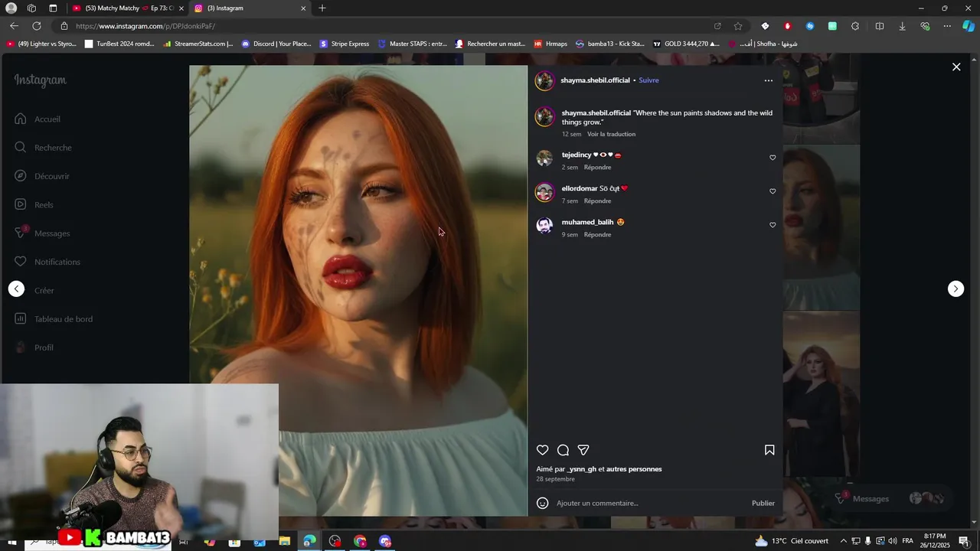
Task: Click the address bar URL
Action: coord(145,26)
